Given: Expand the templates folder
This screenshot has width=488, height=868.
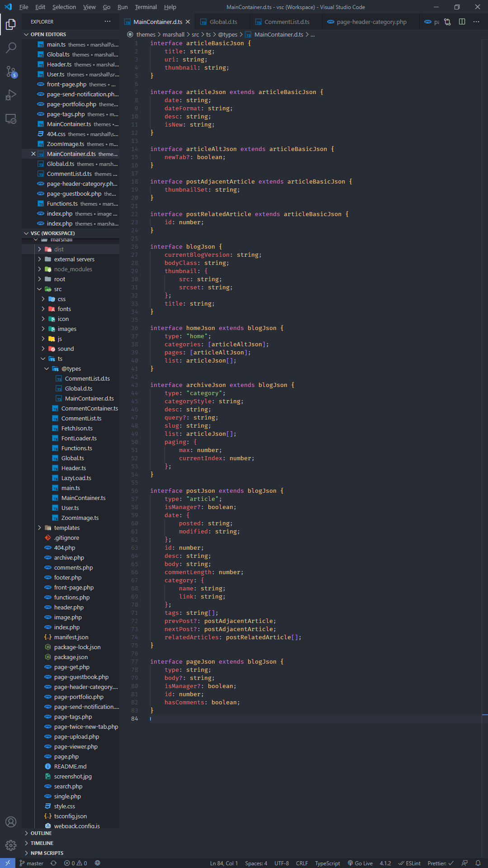Looking at the screenshot, I should pos(66,528).
